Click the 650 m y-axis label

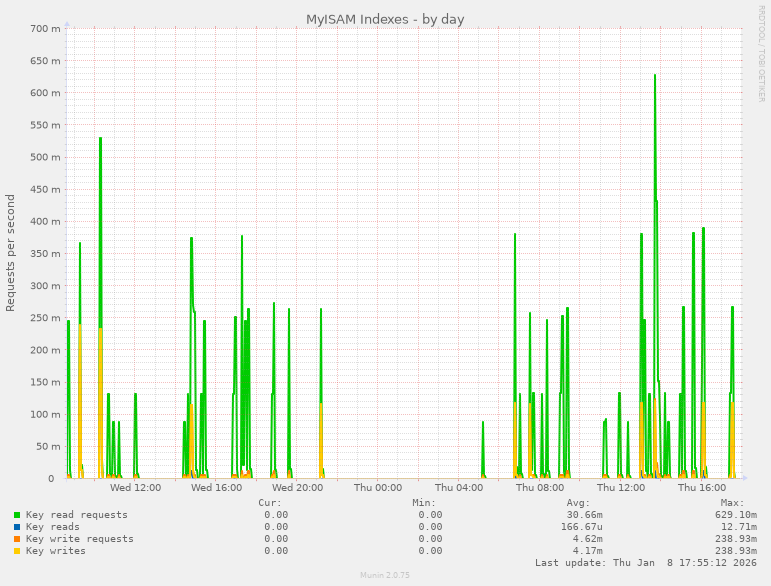tap(45, 61)
